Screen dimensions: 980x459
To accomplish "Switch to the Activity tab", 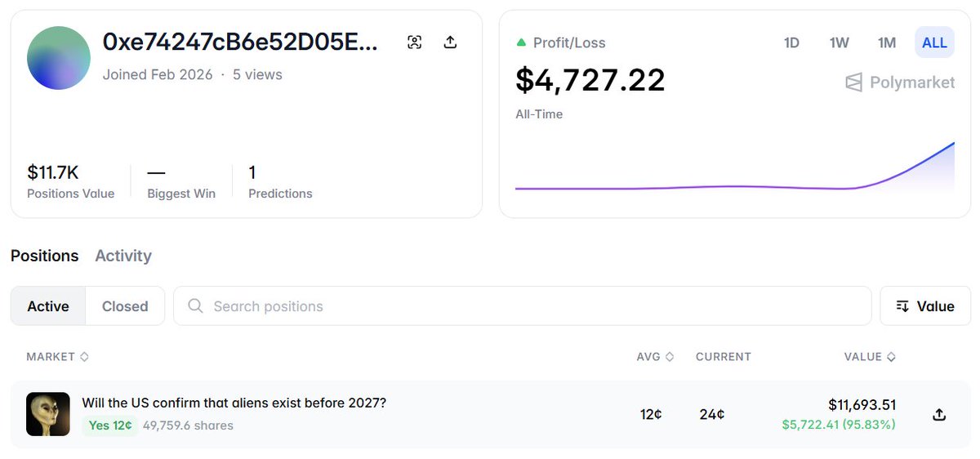I will 123,256.
